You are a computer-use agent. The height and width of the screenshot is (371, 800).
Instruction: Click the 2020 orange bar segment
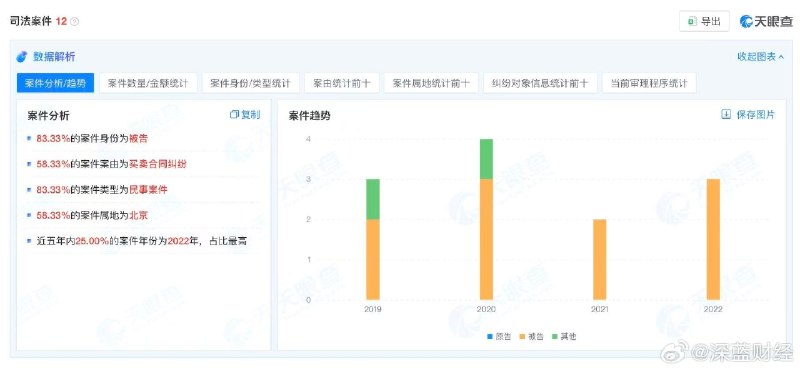[x=486, y=239]
